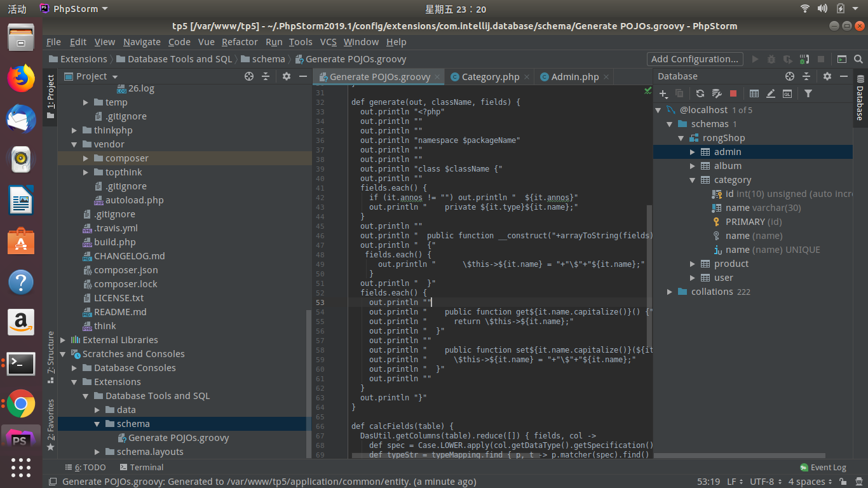Hide the Project panel with minus icon
Image resolution: width=868 pixels, height=488 pixels.
303,76
